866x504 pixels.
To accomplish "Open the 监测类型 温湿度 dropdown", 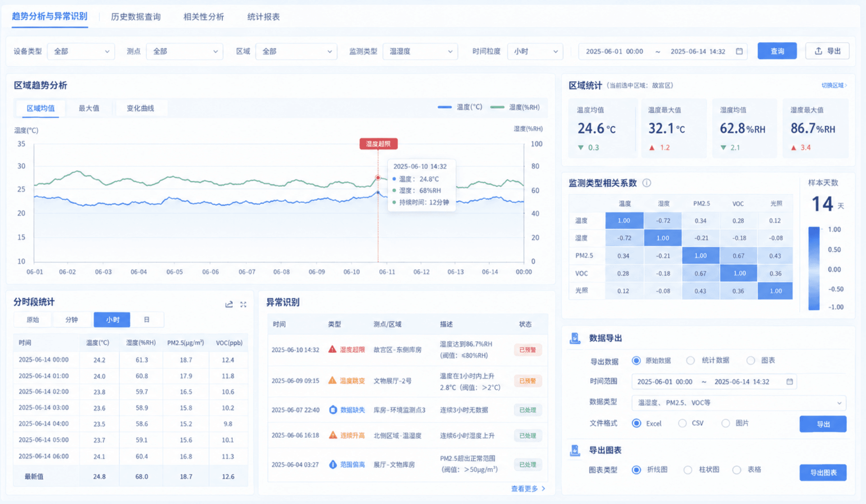I will [420, 51].
